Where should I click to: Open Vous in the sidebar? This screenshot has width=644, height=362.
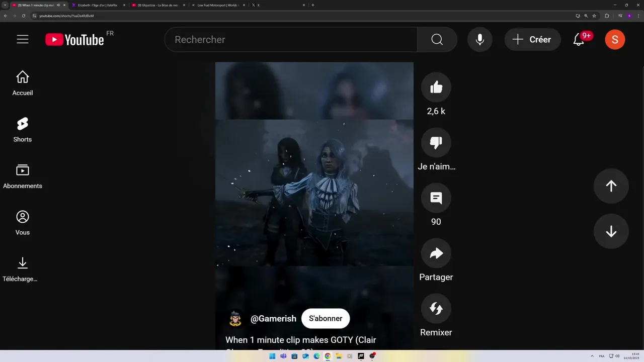[x=23, y=223]
